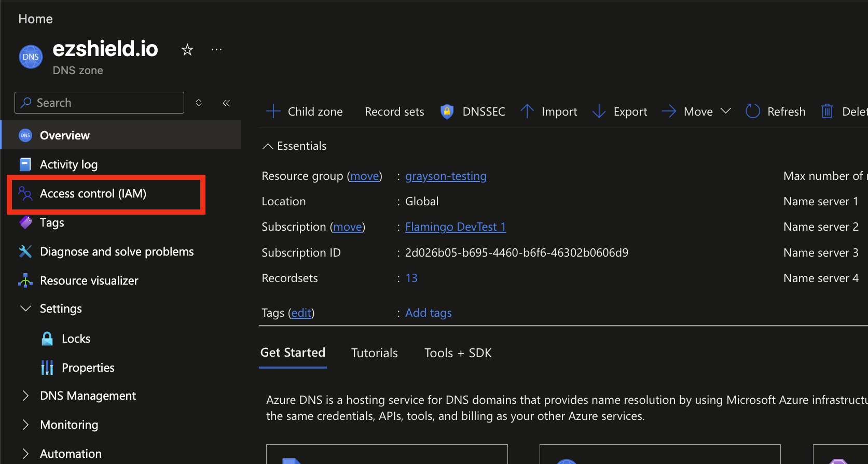Open Access control (IAM)
The image size is (868, 464).
(93, 193)
